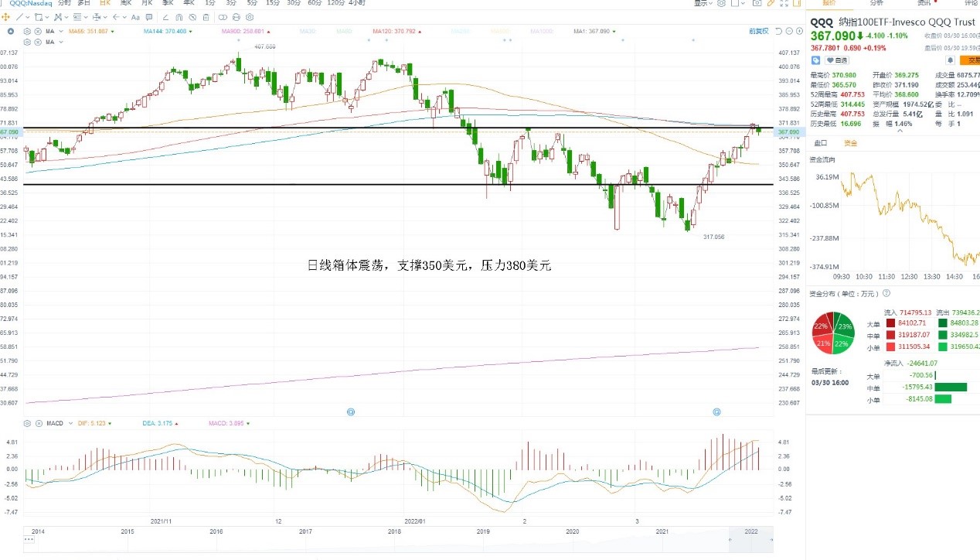Toggle the magnet snap tool
980x560 pixels.
179,17
